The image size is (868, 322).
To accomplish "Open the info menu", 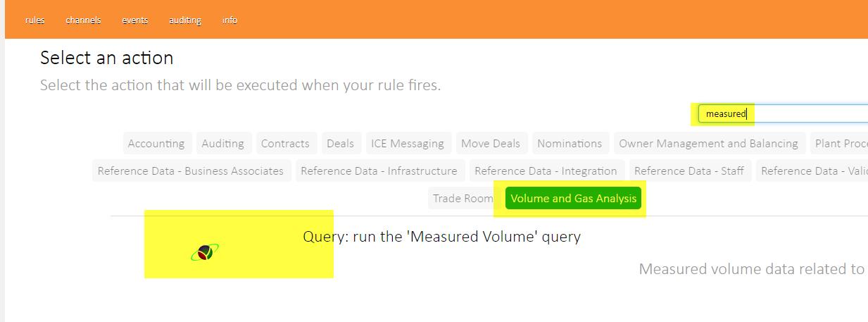I will click(229, 20).
